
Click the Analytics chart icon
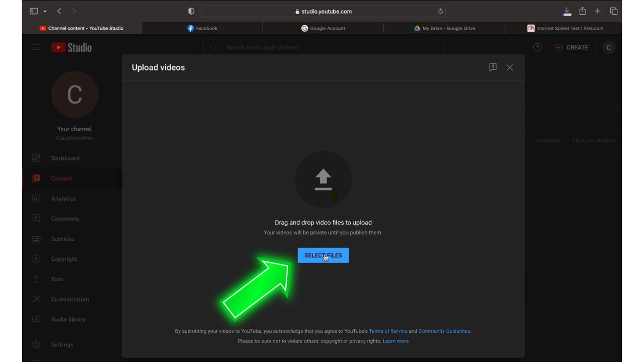pyautogui.click(x=36, y=199)
